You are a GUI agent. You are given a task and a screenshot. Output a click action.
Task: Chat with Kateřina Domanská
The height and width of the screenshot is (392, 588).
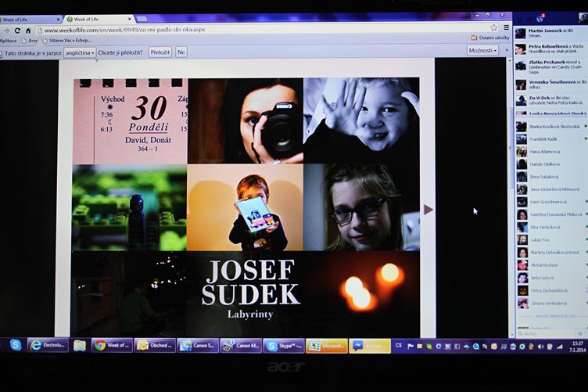[550, 214]
